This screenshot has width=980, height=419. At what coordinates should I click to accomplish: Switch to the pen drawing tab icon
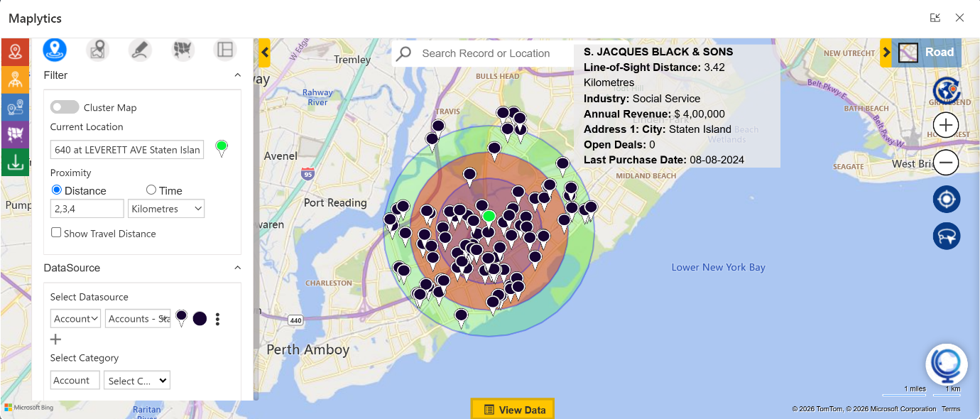coord(140,50)
